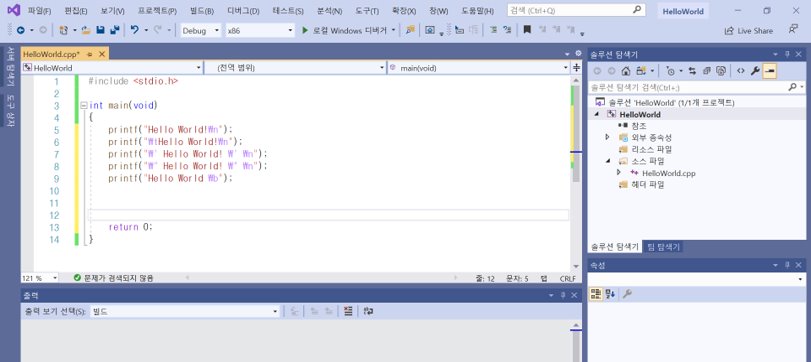This screenshot has height=362, width=811.
Task: Click the Quick Launch search box
Action: (576, 10)
